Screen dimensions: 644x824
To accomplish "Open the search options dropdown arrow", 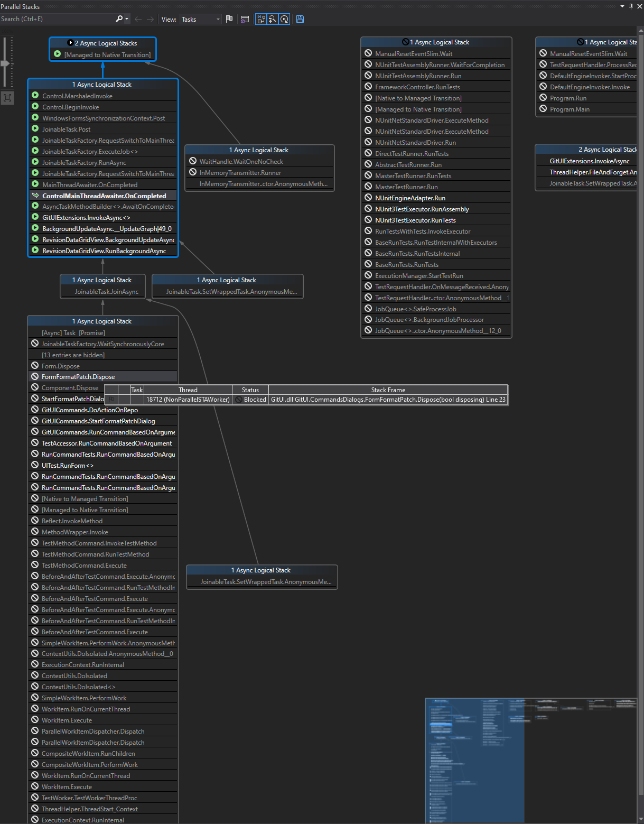I will [x=127, y=19].
